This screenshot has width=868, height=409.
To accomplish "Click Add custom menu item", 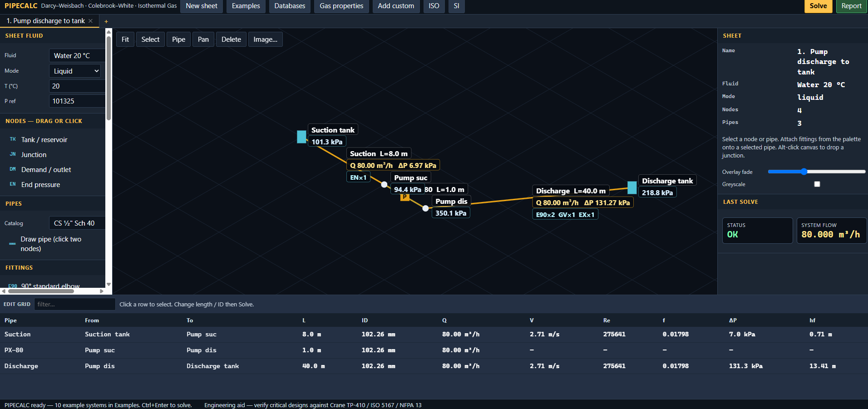I will [x=396, y=6].
